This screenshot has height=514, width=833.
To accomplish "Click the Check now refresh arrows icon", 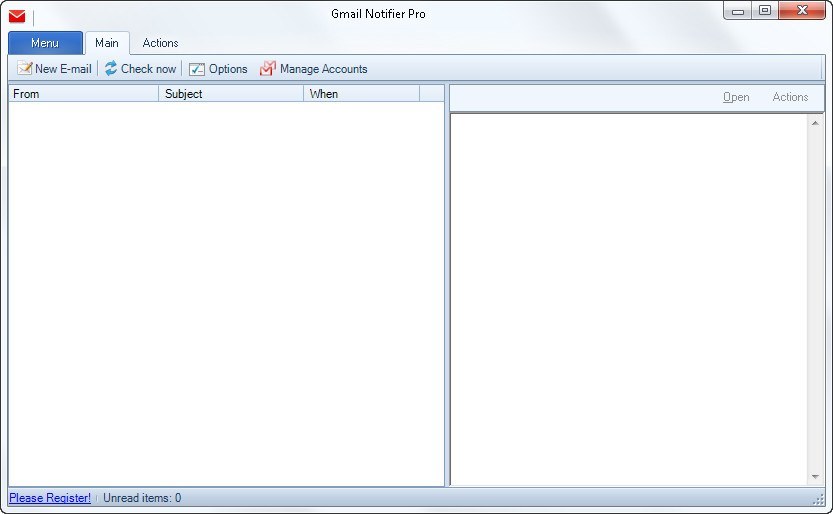I will click(110, 68).
